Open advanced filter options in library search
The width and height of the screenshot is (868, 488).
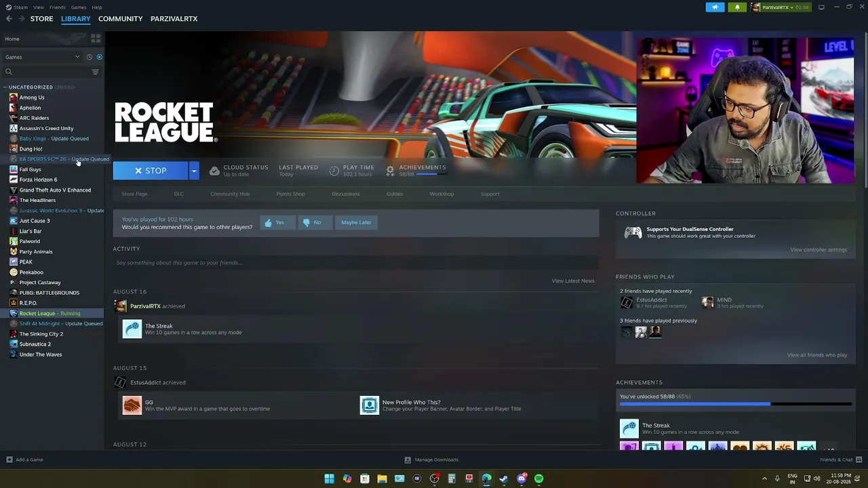pyautogui.click(x=95, y=72)
